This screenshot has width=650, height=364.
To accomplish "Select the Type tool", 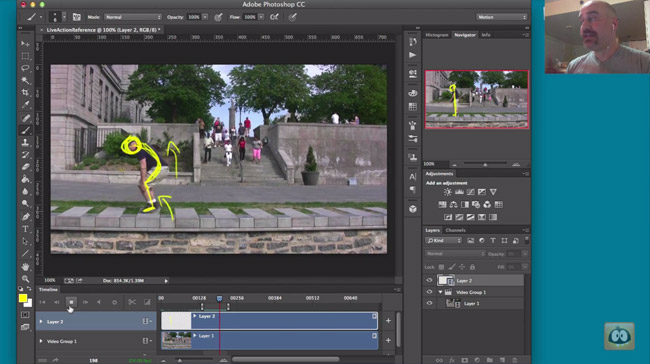I will click(x=25, y=229).
